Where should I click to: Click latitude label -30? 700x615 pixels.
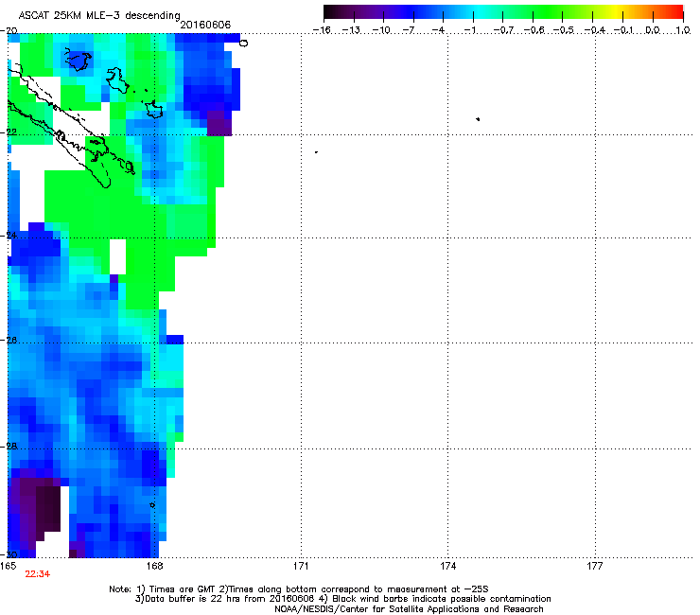click(x=9, y=554)
